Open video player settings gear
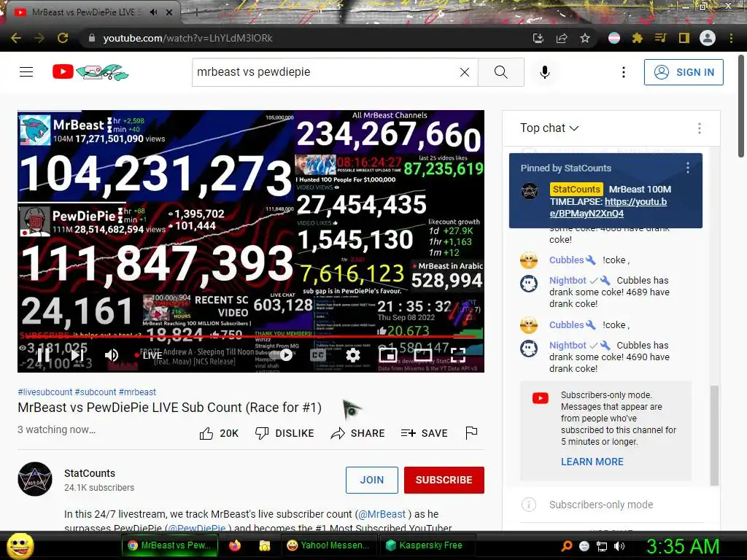Viewport: 747px width, 560px height. [352, 355]
